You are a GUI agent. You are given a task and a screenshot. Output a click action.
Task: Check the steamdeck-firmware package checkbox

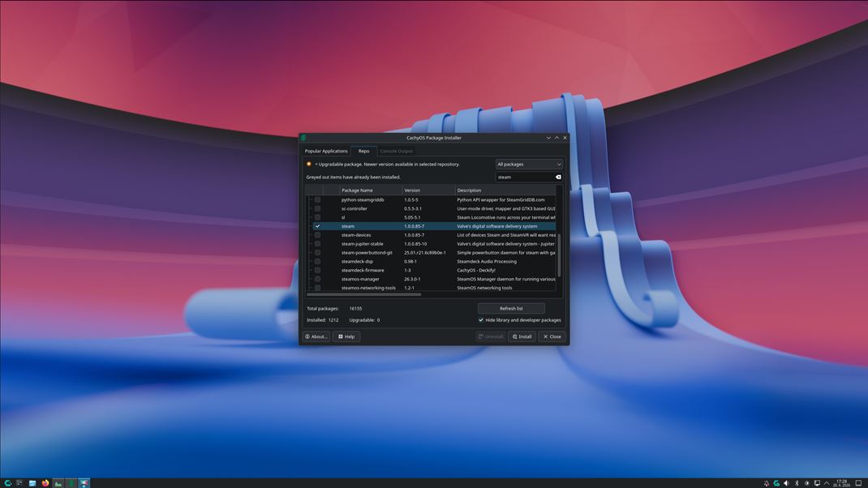[x=318, y=271]
